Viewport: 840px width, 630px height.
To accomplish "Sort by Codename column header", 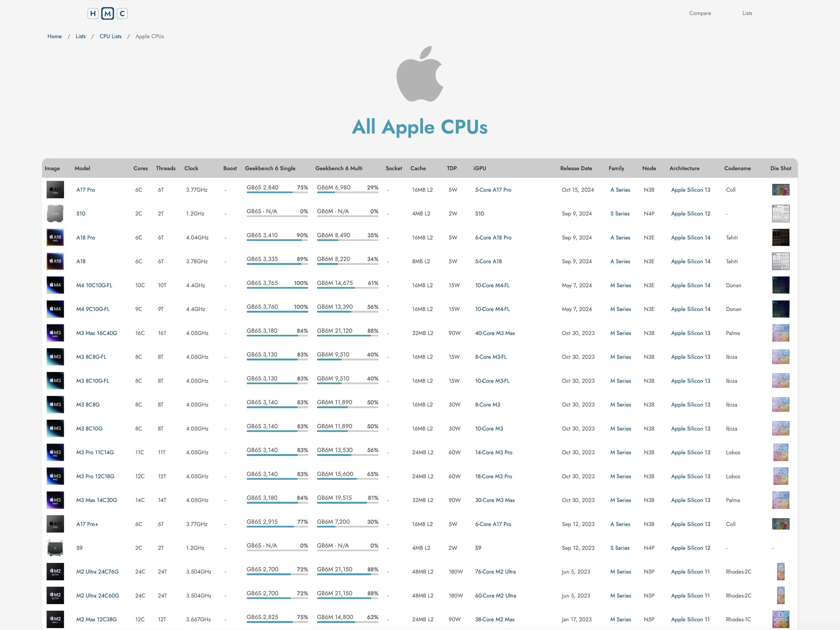I will click(x=737, y=168).
